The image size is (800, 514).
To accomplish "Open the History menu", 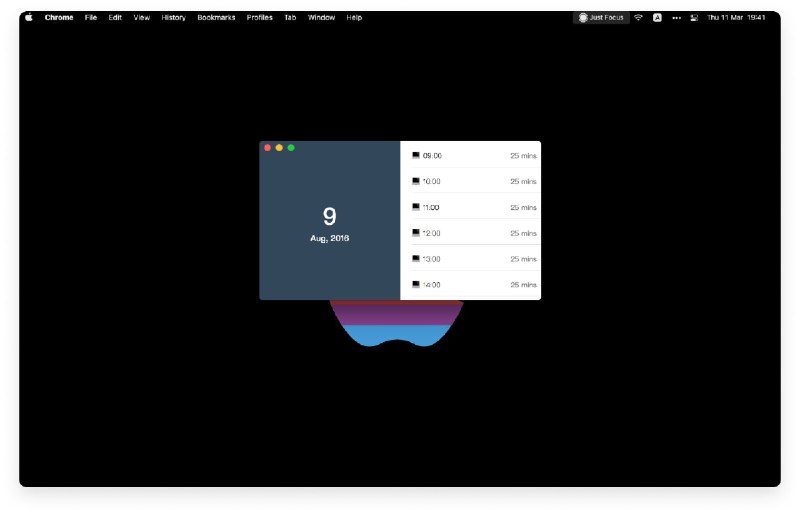I will pyautogui.click(x=173, y=17).
